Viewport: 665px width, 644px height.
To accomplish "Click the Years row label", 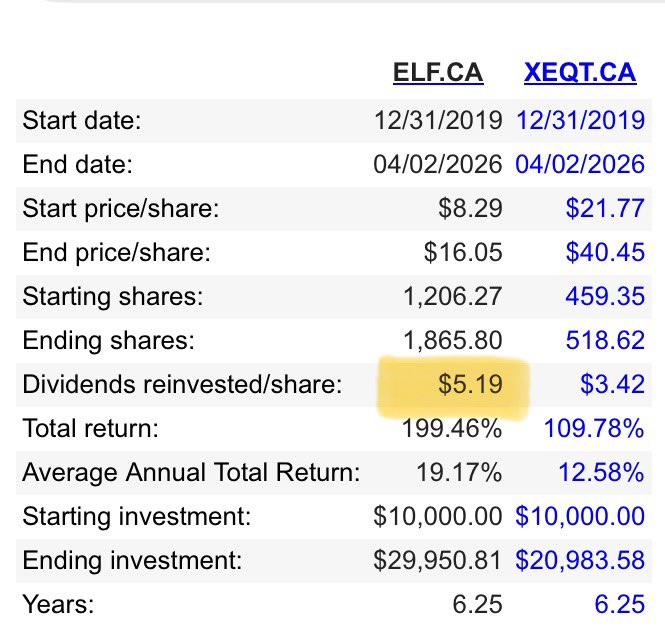I will click(x=58, y=605).
